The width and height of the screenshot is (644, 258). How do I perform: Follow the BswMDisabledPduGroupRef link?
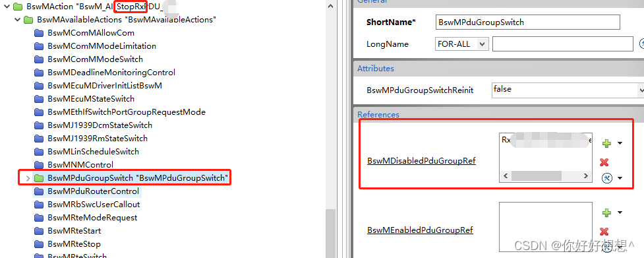[421, 160]
